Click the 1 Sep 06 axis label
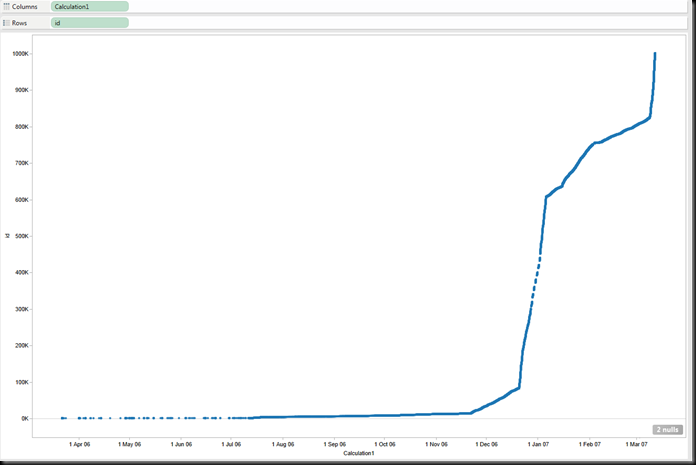The width and height of the screenshot is (696, 465). pos(334,444)
